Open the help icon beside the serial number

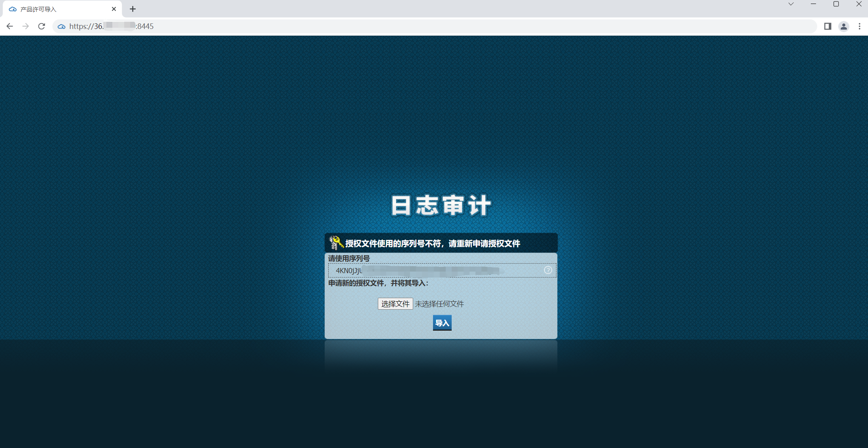click(548, 270)
